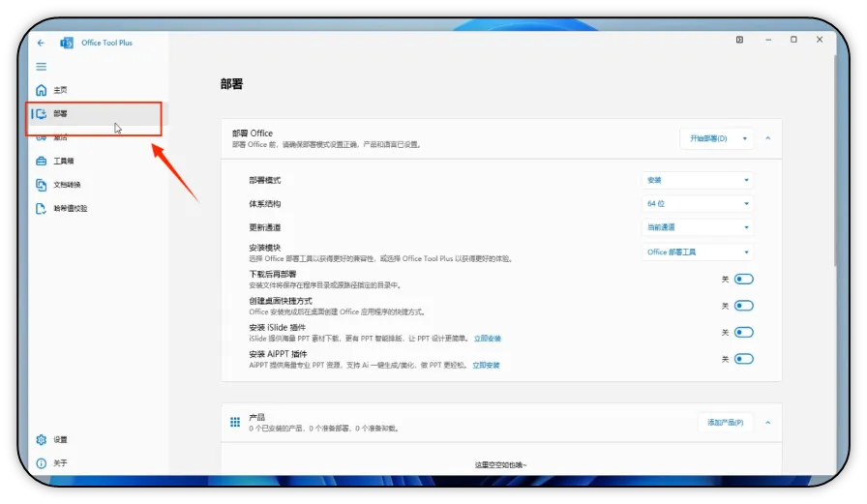The width and height of the screenshot is (867, 504).
Task: Select the 工具箱 menu label
Action: [64, 161]
